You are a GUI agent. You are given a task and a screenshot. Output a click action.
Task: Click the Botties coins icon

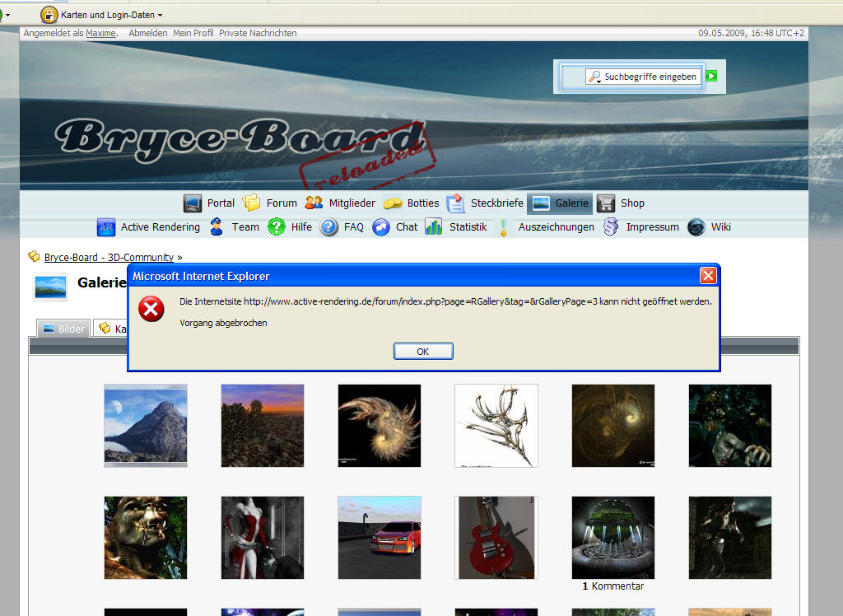(393, 203)
